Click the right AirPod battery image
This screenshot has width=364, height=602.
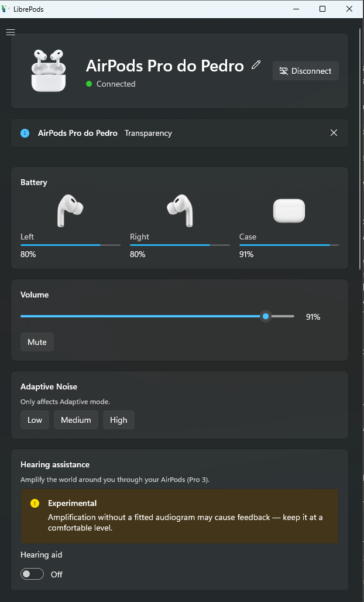pyautogui.click(x=180, y=211)
